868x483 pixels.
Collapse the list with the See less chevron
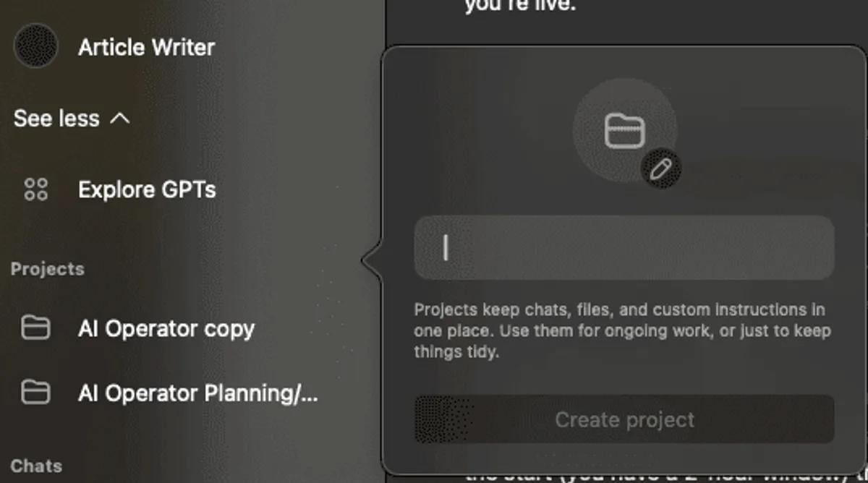(119, 118)
